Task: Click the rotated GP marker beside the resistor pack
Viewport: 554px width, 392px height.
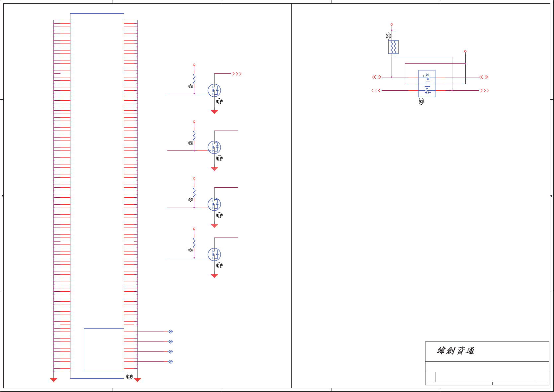Action: (x=389, y=36)
